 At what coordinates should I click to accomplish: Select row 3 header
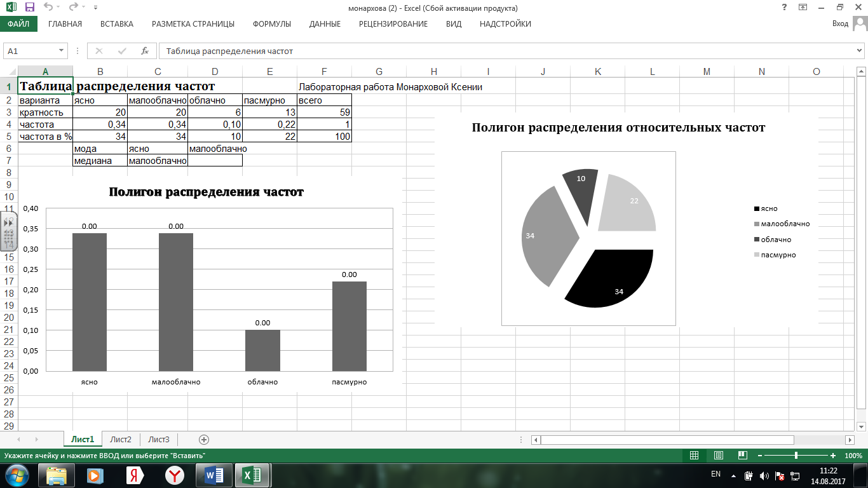9,112
